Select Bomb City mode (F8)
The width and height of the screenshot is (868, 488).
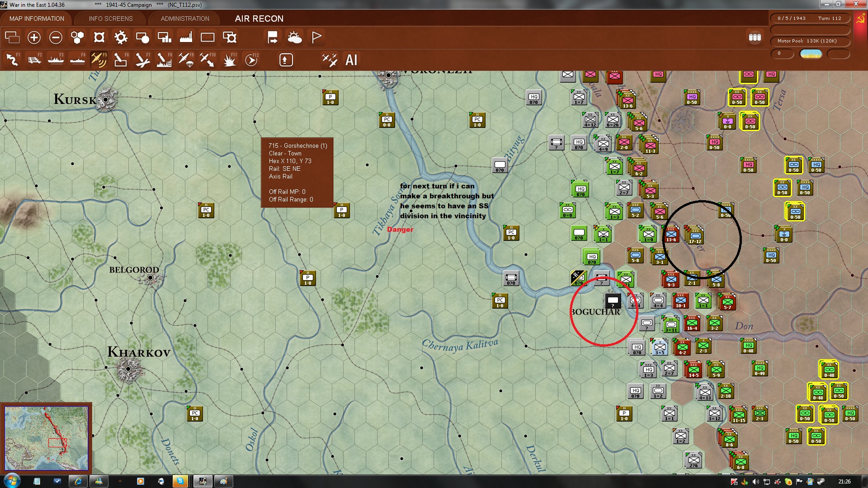[164, 60]
